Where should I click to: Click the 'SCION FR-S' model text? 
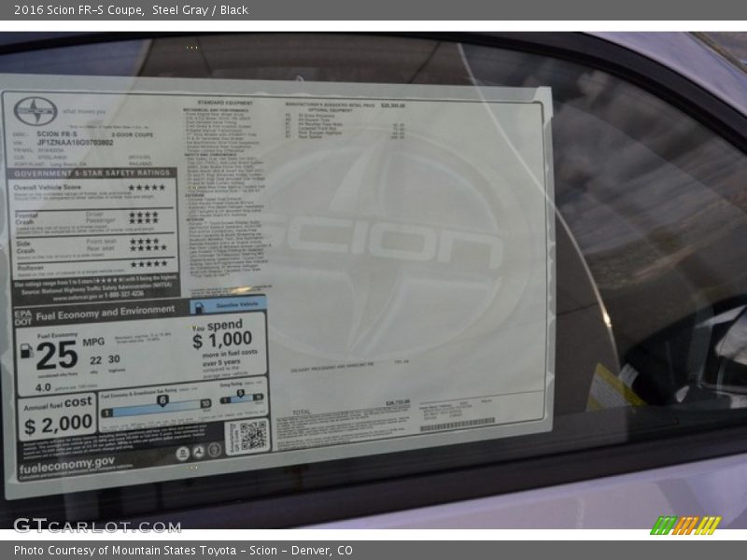click(x=57, y=134)
